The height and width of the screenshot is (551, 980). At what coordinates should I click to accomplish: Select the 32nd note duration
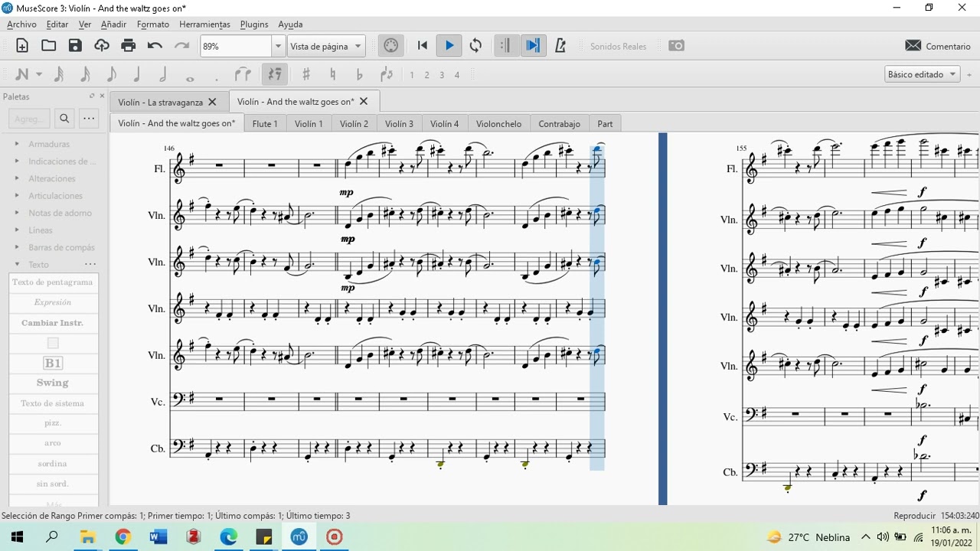click(x=59, y=74)
